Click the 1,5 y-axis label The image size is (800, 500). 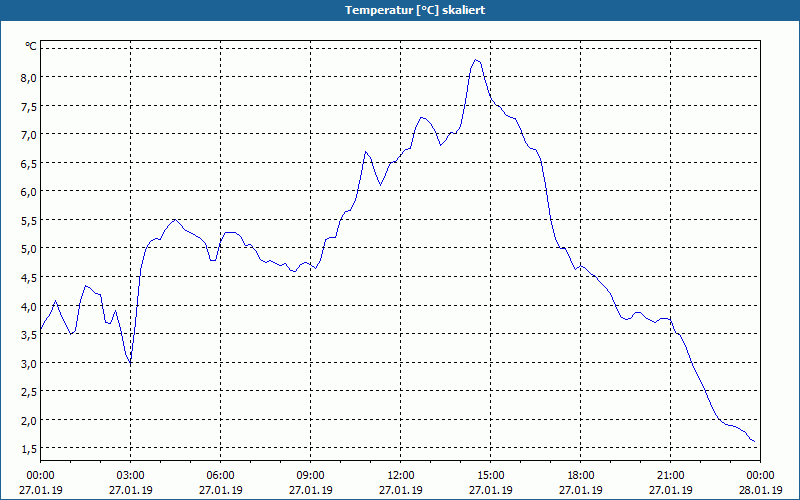click(x=29, y=448)
